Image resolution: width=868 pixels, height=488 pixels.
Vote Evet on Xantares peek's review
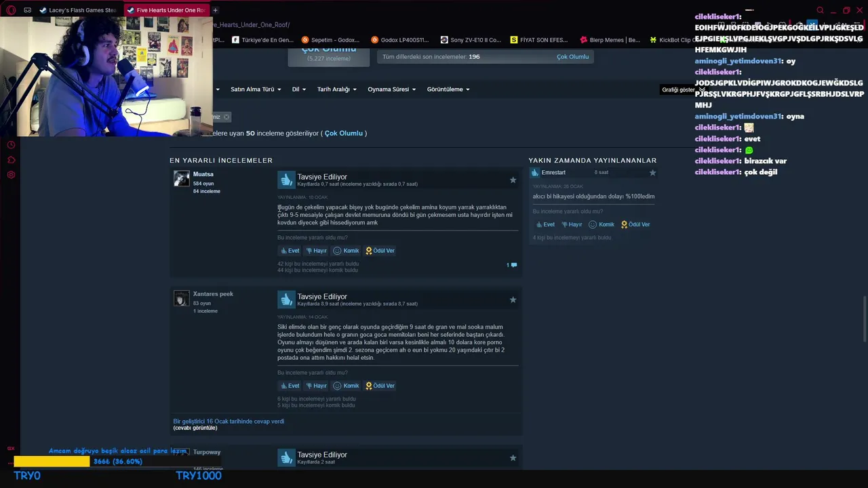(x=290, y=386)
